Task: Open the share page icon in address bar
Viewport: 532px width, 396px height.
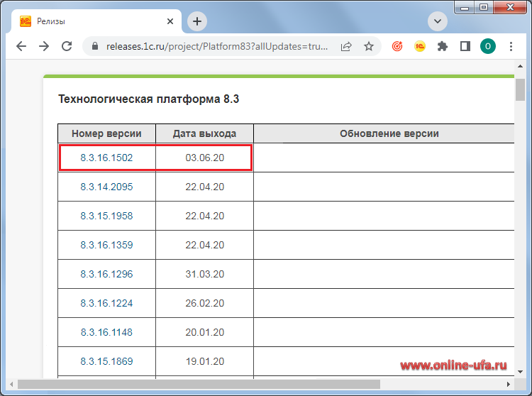Action: tap(346, 46)
